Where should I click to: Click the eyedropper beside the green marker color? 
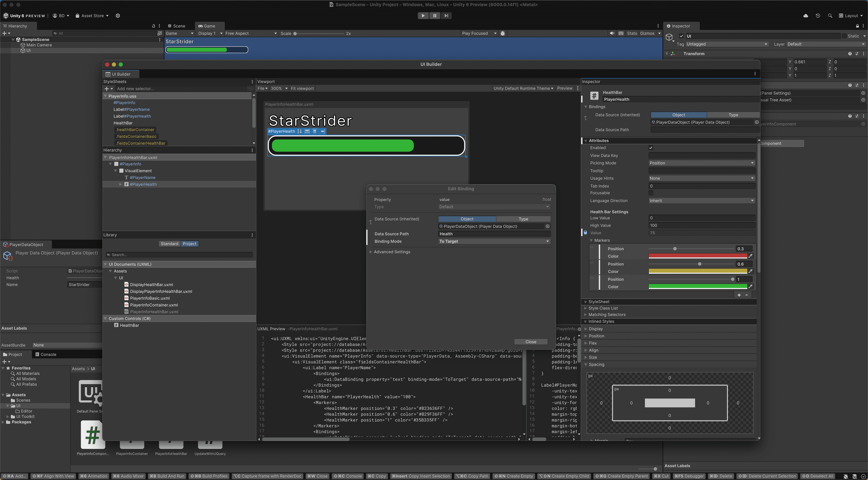(x=751, y=286)
